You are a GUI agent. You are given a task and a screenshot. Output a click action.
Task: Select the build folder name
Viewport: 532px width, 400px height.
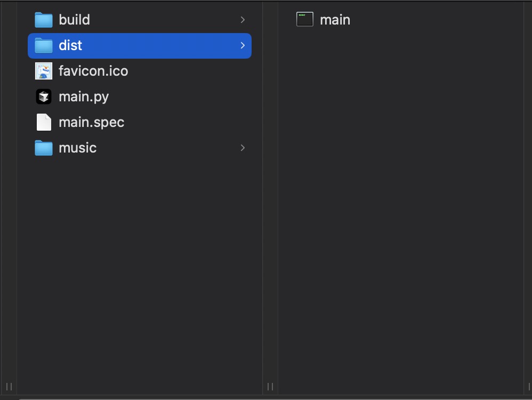click(x=74, y=20)
